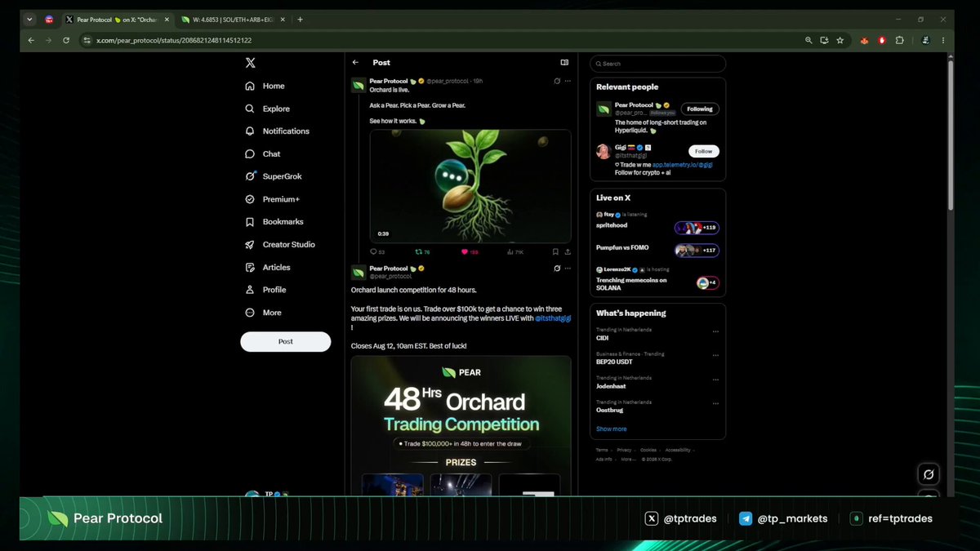Click floating Grok button at bottom right
The height and width of the screenshot is (551, 980).
point(929,474)
